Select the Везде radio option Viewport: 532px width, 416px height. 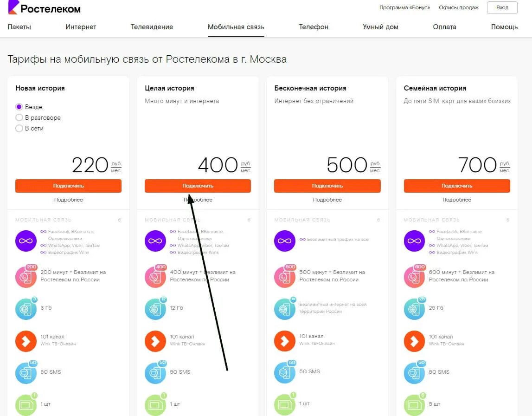(19, 107)
